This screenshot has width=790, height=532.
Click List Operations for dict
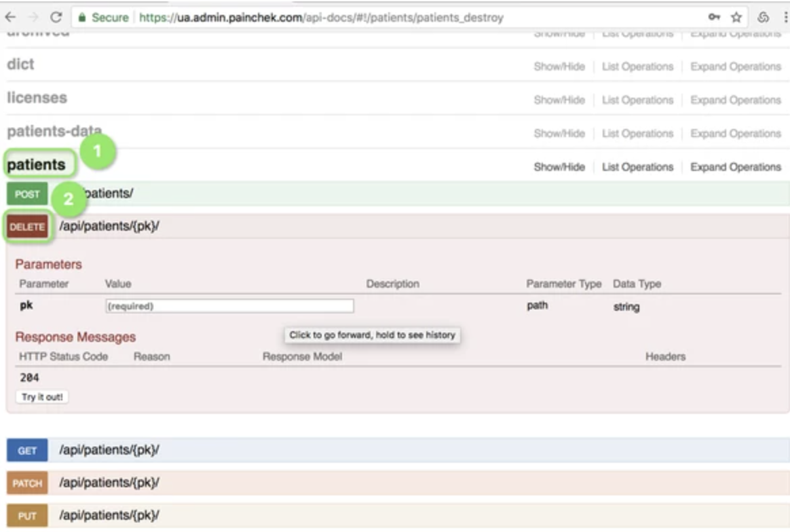point(637,66)
